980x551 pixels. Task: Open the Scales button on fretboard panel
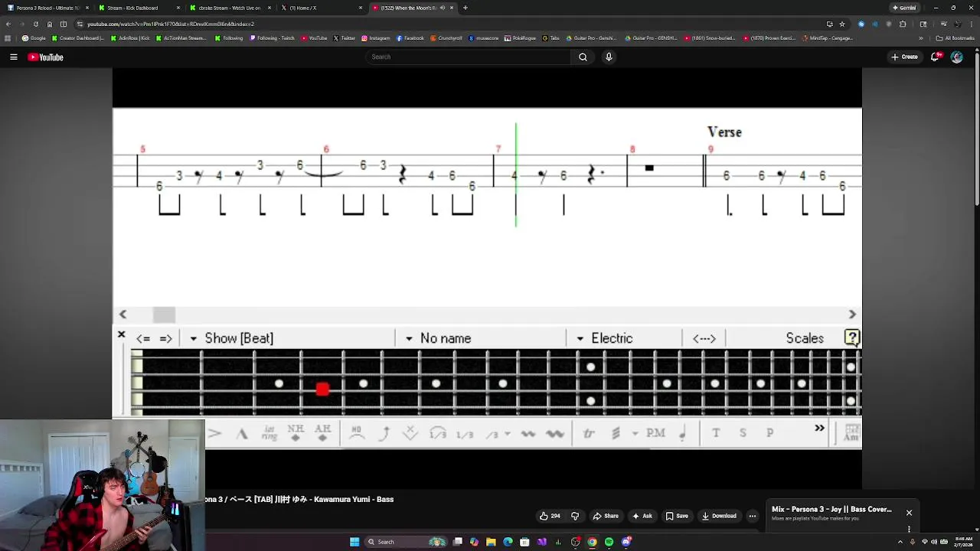click(805, 338)
